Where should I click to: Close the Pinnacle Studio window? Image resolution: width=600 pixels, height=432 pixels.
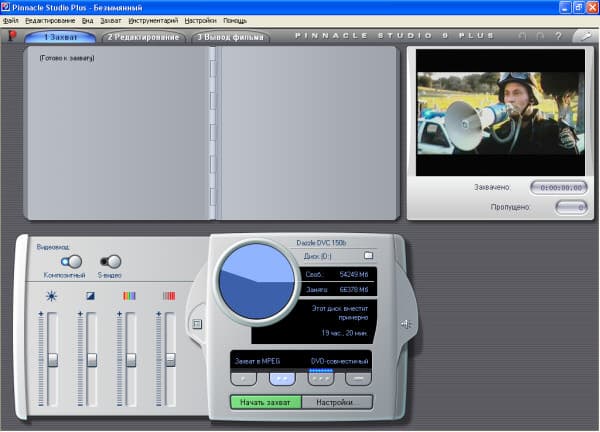pos(592,7)
